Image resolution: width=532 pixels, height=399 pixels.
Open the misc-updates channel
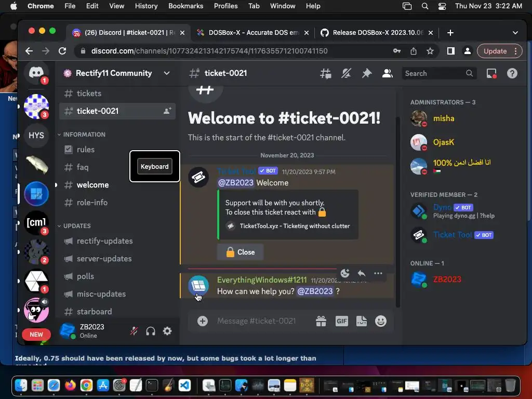pyautogui.click(x=117, y=294)
